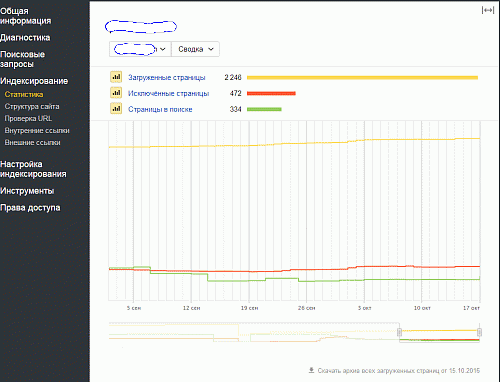Click download archive of loaded pages link
Viewport: 500px width, 382px height.
coord(399,370)
